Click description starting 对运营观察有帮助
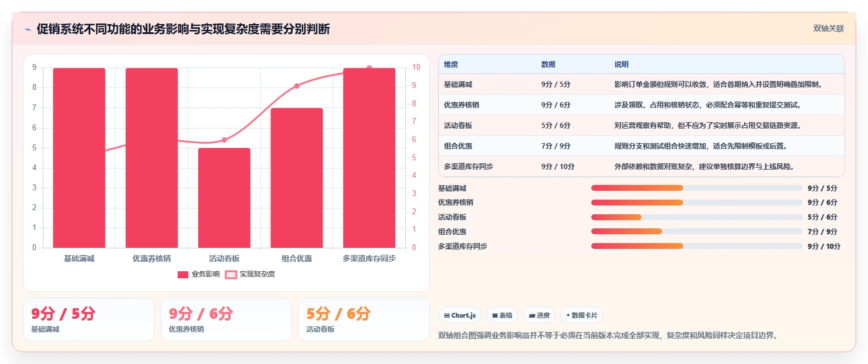868x364 pixels. [x=708, y=125]
